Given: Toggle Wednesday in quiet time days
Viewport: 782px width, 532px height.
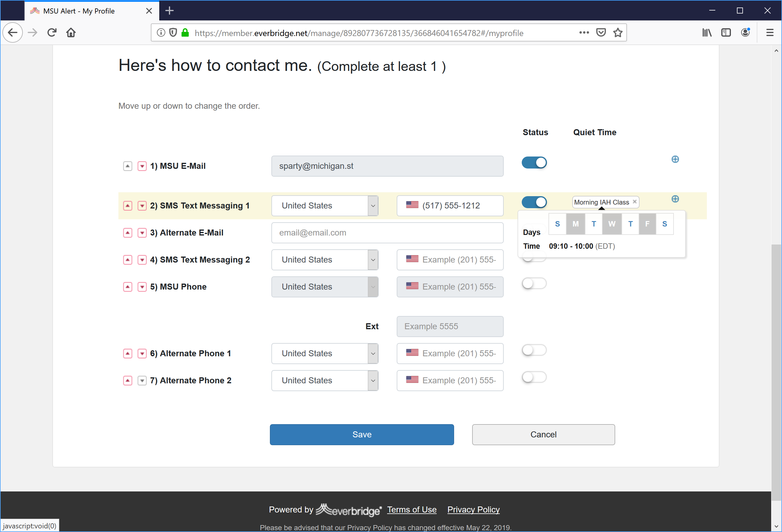Looking at the screenshot, I should coord(612,224).
